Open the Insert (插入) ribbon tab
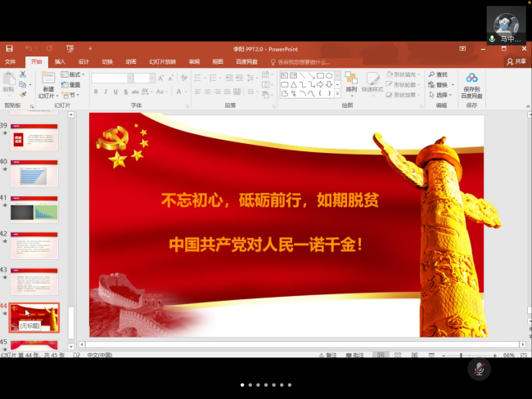The image size is (532, 399). click(x=60, y=61)
